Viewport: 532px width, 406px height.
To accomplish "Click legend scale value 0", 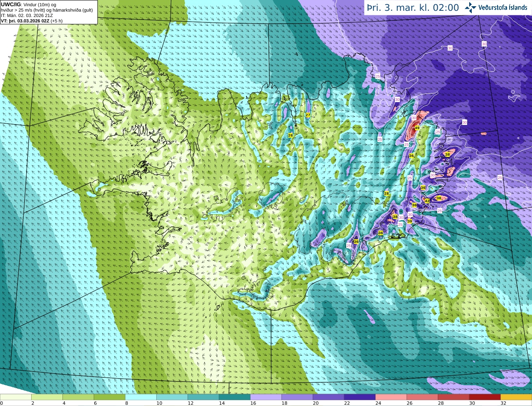I will click(2, 403).
